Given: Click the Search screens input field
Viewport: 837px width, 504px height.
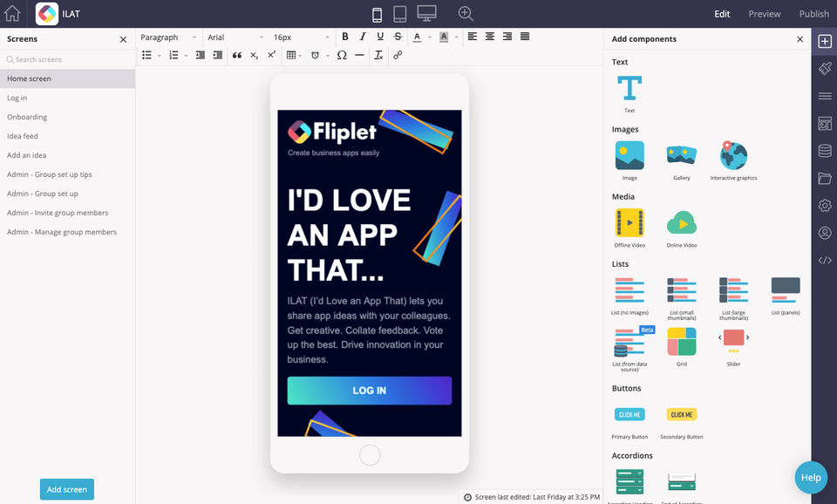Looking at the screenshot, I should (x=68, y=59).
